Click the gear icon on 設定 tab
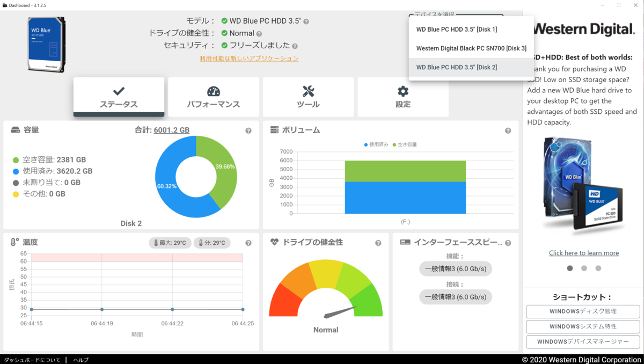This screenshot has width=644, height=364. tap(403, 91)
